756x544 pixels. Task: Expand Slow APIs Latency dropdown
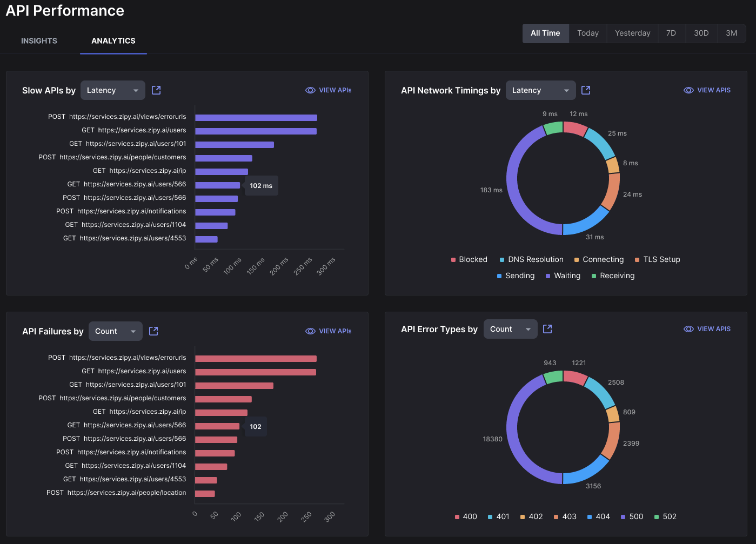[x=112, y=90]
